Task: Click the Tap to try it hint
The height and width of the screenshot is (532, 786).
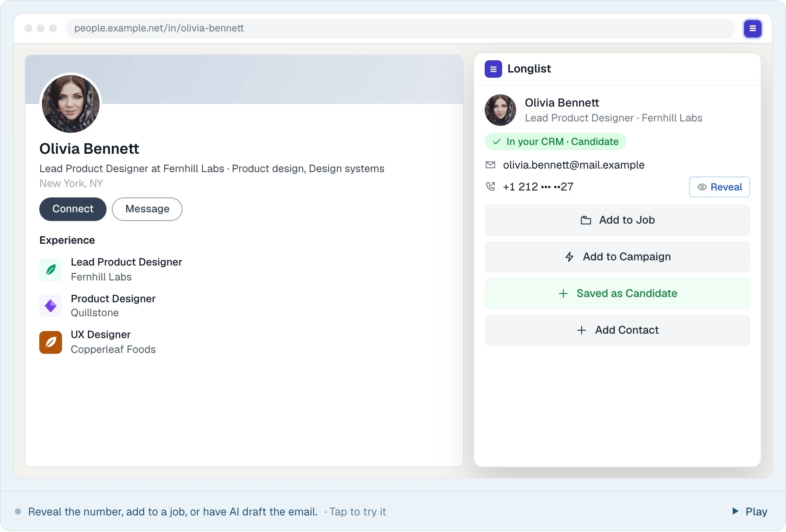Action: pyautogui.click(x=358, y=511)
